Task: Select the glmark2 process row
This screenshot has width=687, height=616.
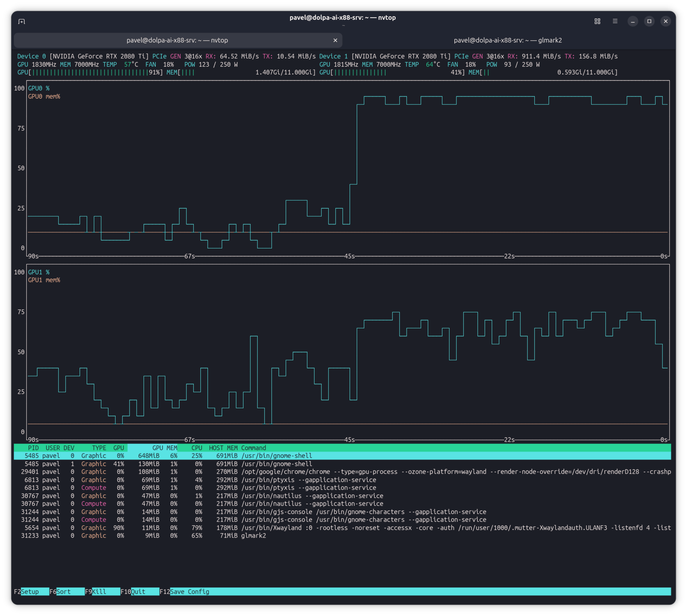Action: pyautogui.click(x=253, y=536)
